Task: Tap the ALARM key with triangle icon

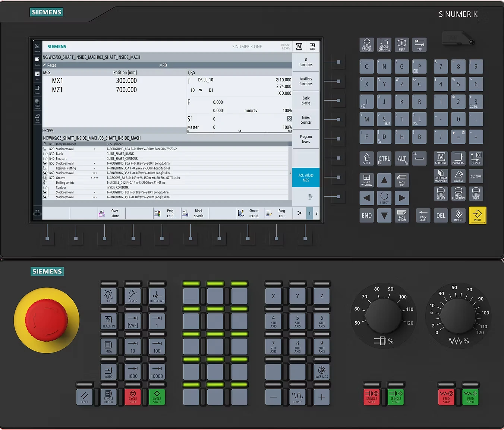Action: (x=458, y=176)
